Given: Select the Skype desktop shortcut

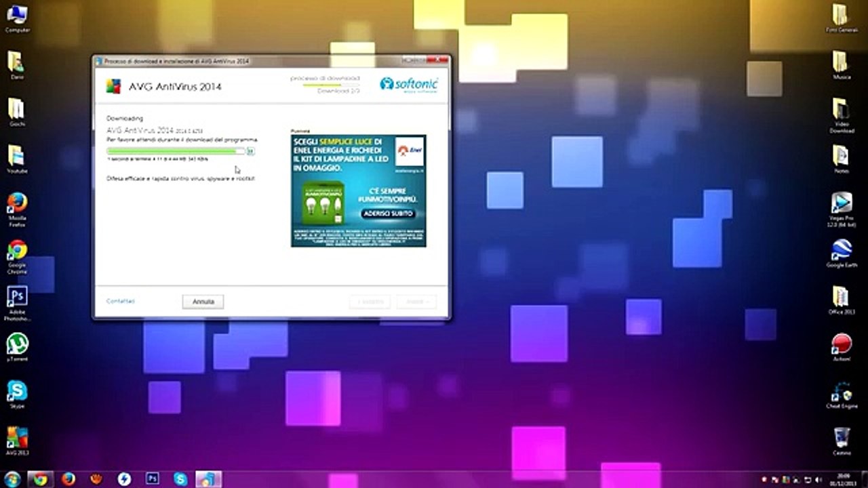Looking at the screenshot, I should coord(17,393).
